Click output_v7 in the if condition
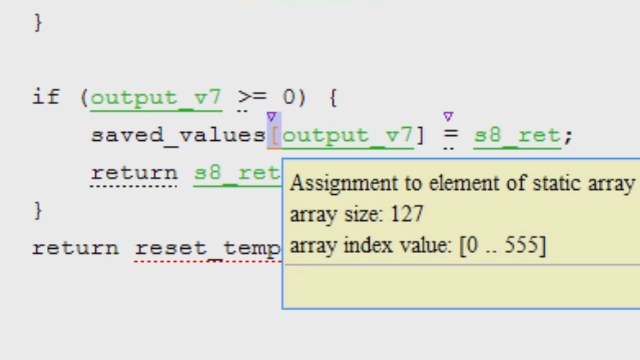Screen dimensions: 640x360 [x=156, y=98]
